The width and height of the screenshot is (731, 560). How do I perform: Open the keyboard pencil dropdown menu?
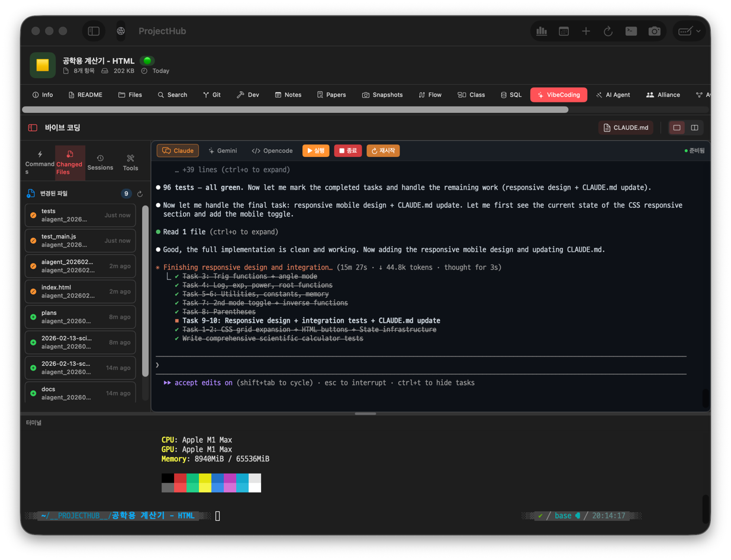689,31
